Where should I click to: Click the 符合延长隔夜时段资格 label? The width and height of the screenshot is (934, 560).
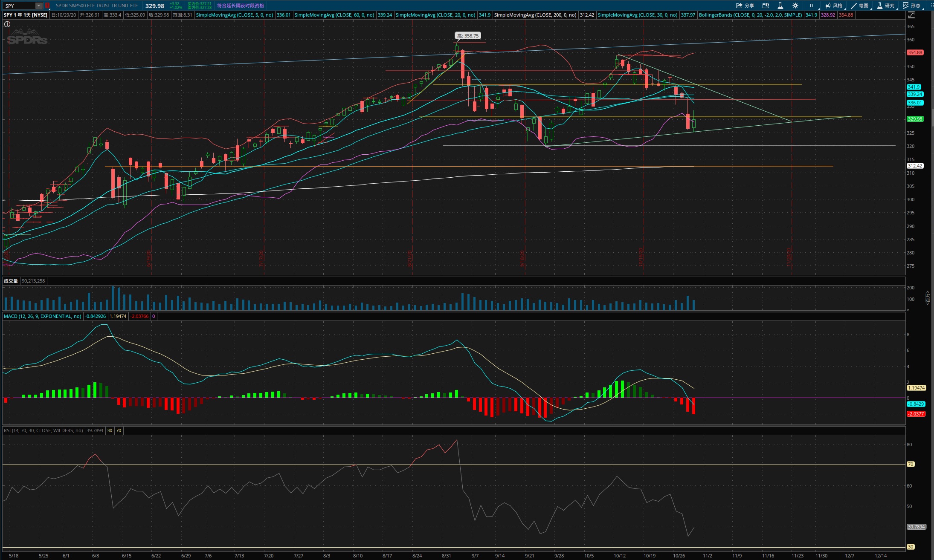click(x=241, y=6)
